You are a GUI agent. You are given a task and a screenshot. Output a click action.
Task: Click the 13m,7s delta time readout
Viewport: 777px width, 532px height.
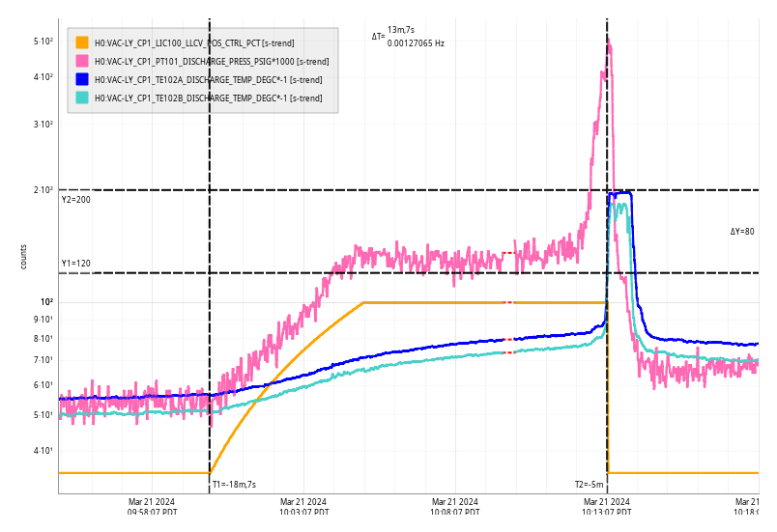point(401,30)
